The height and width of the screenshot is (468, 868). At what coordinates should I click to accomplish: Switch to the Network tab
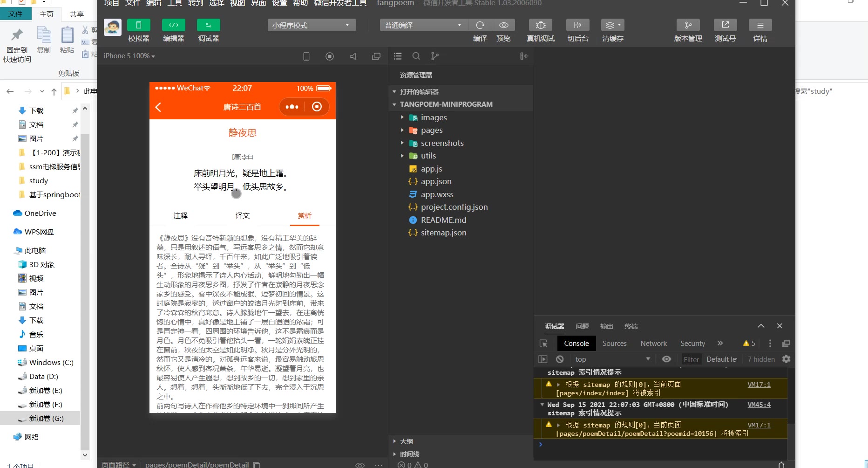653,344
